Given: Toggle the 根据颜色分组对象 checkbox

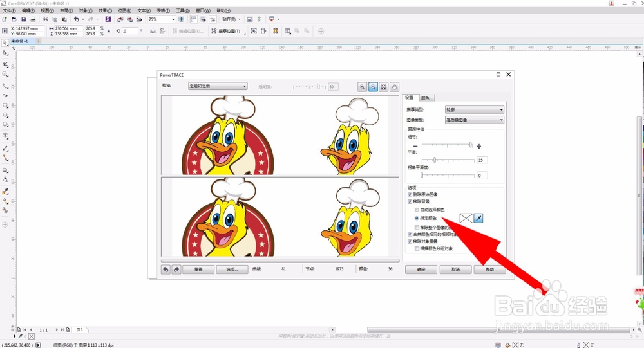Looking at the screenshot, I should tap(417, 249).
